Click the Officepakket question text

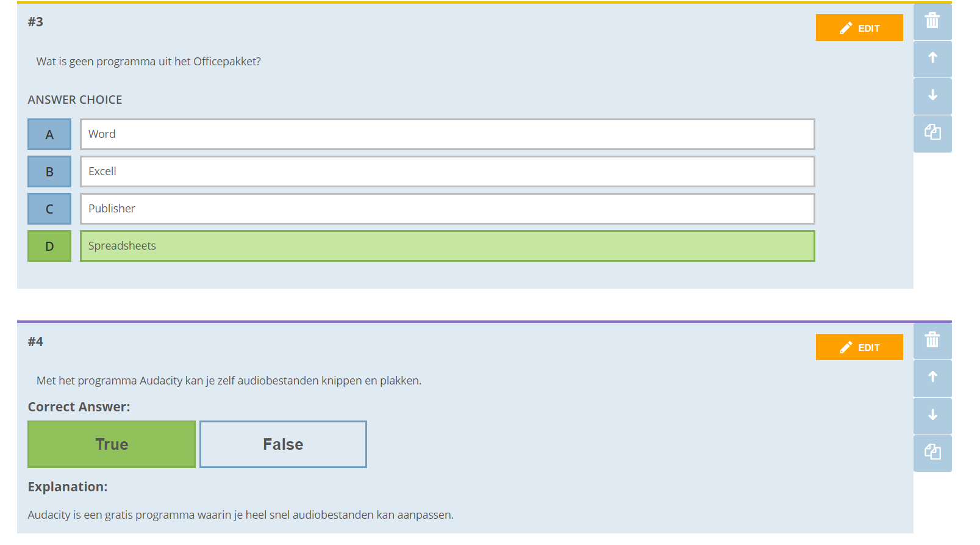[149, 62]
